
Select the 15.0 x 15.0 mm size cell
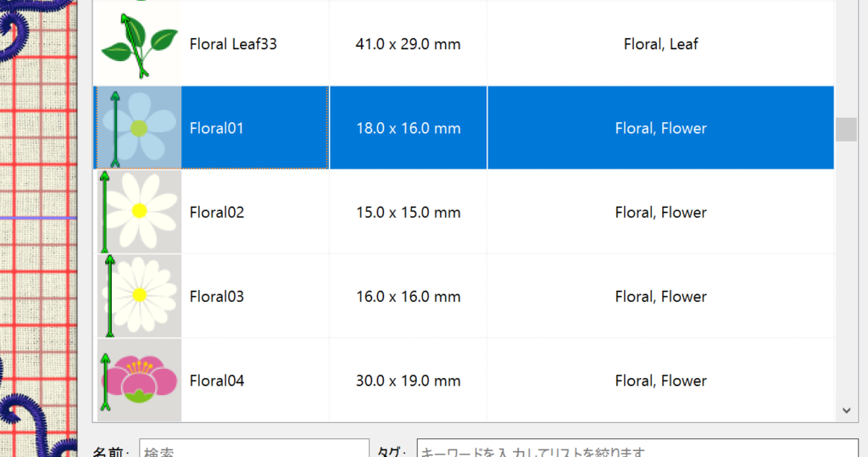(408, 213)
